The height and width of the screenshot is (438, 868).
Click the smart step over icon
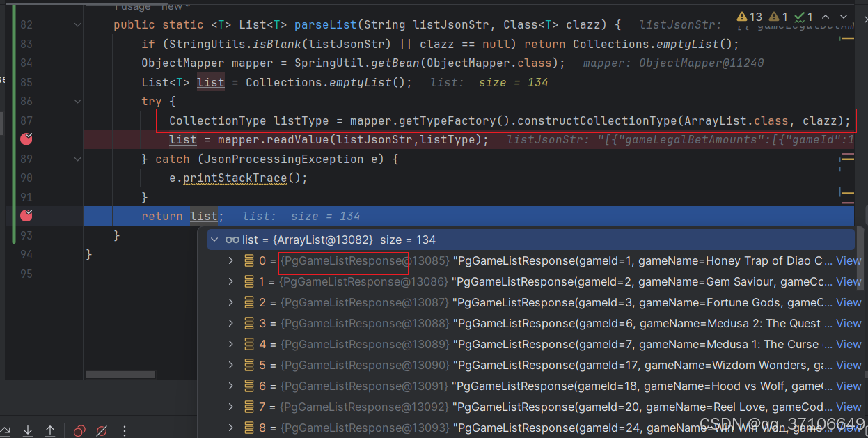(6, 430)
